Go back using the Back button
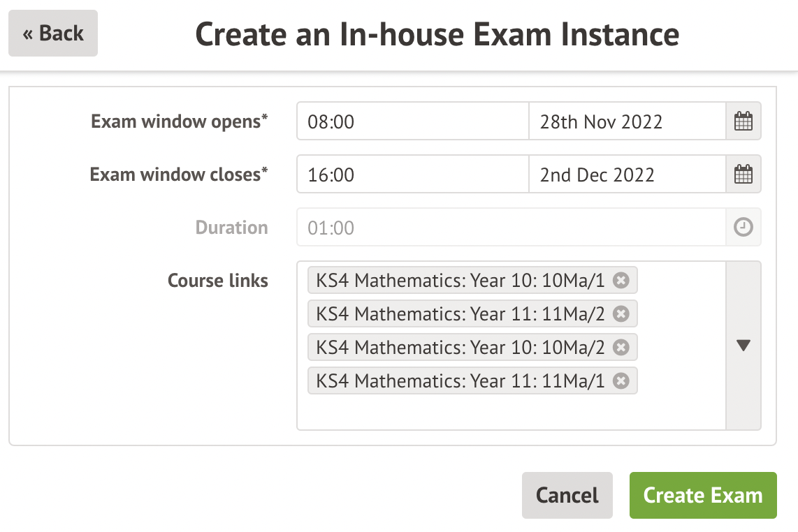The height and width of the screenshot is (532, 798). click(53, 34)
